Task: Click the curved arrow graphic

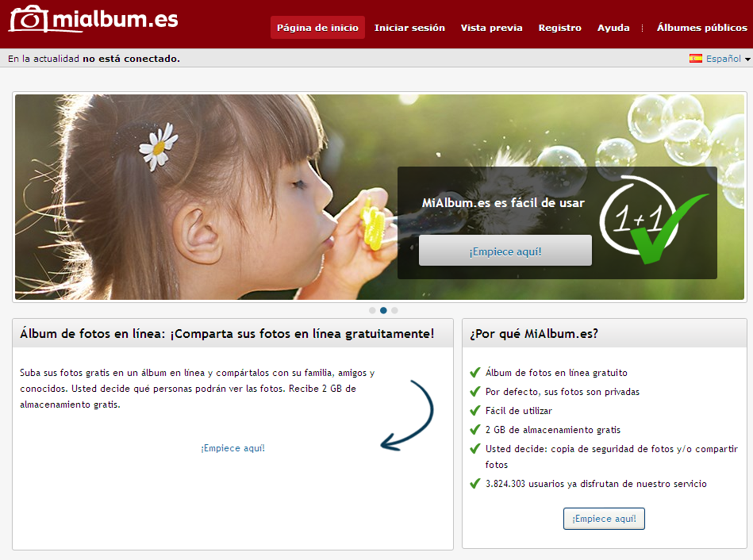Action: 407,416
